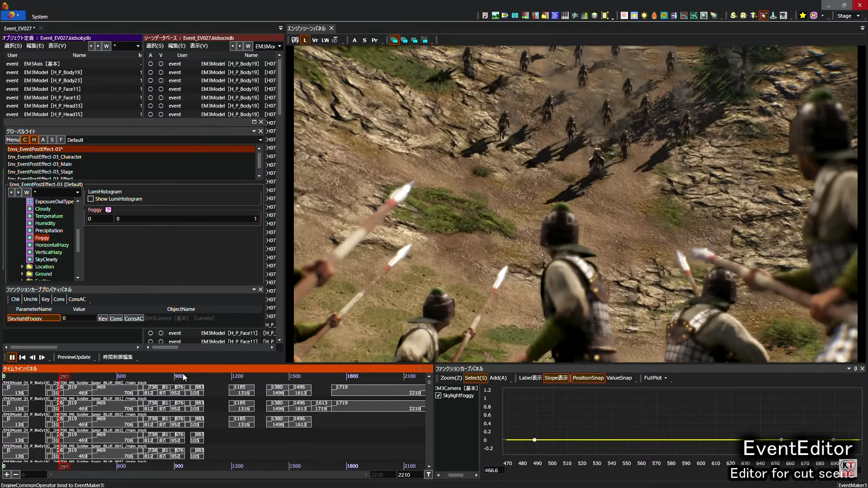The height and width of the screenshot is (488, 868).
Task: Jump to start with rewind button
Action: (x=22, y=357)
